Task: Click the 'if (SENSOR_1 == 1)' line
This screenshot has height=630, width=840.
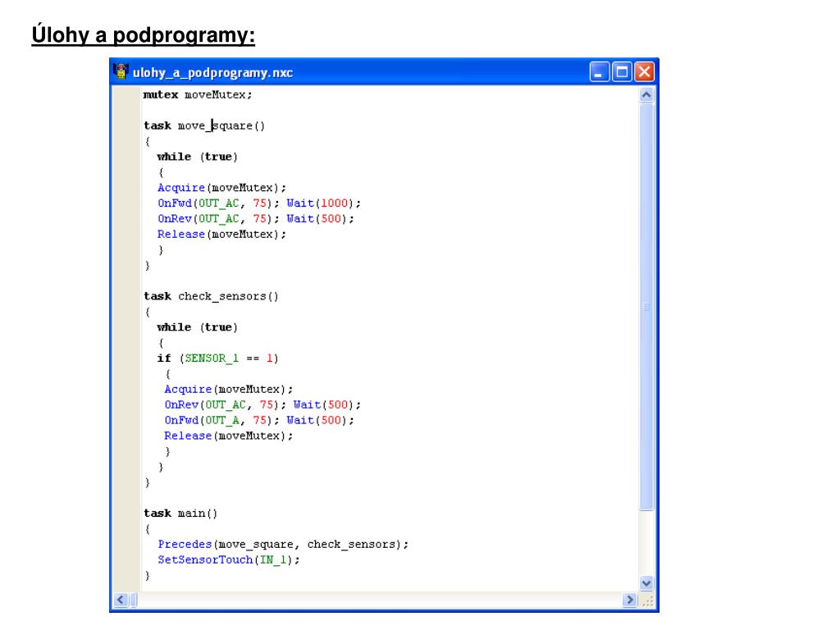Action: click(217, 358)
